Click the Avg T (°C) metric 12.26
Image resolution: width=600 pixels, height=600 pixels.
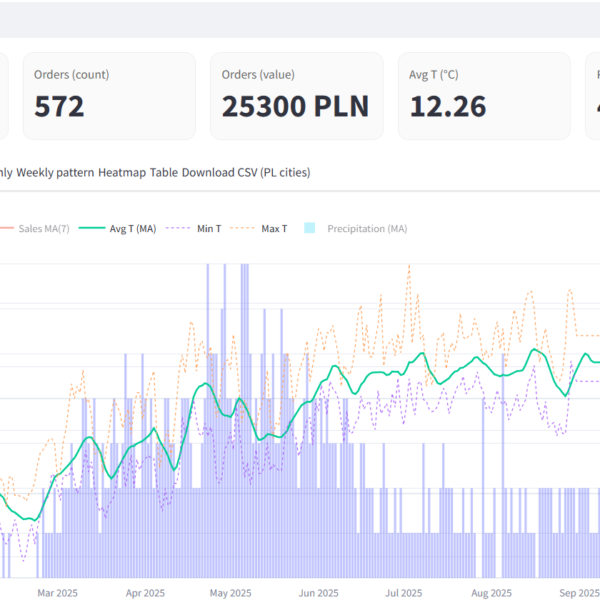point(447,106)
